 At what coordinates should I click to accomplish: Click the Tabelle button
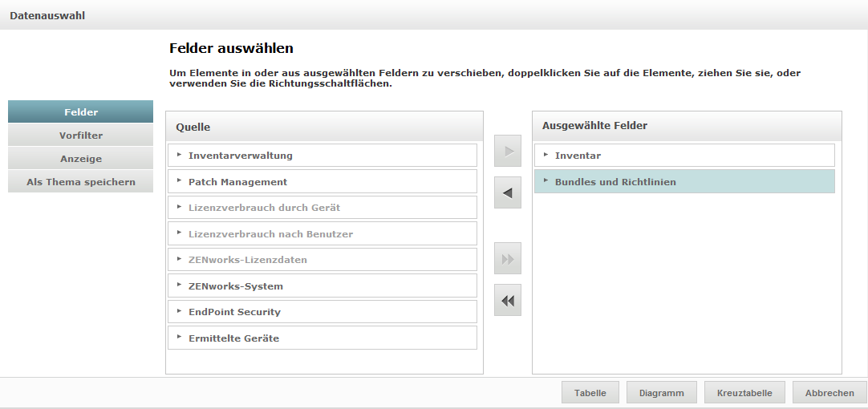(x=590, y=393)
